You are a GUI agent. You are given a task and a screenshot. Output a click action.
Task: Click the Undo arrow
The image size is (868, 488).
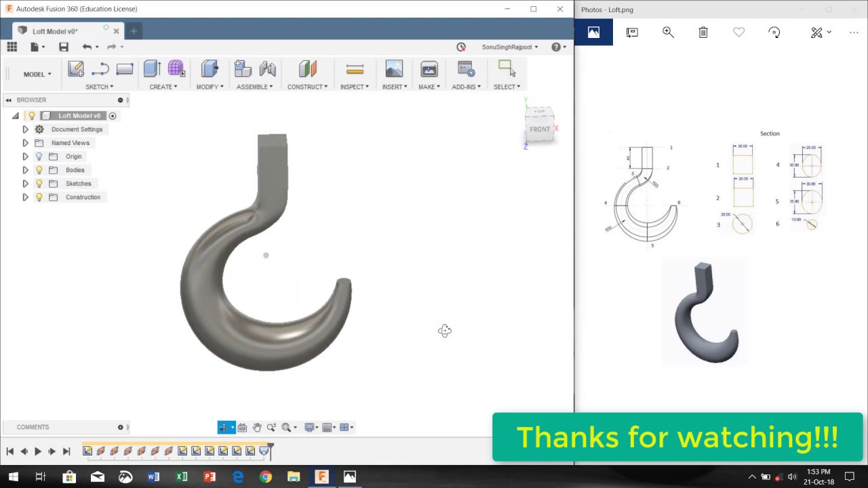coord(87,47)
